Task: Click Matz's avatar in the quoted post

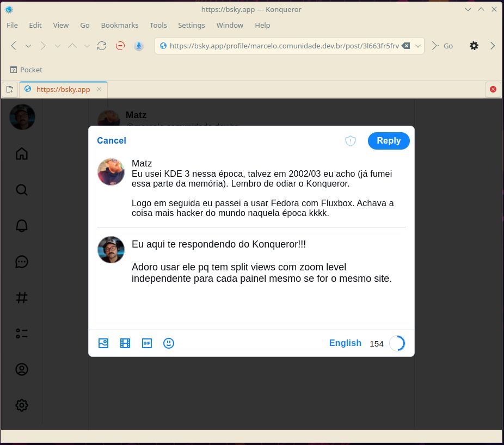Action: pyautogui.click(x=111, y=172)
